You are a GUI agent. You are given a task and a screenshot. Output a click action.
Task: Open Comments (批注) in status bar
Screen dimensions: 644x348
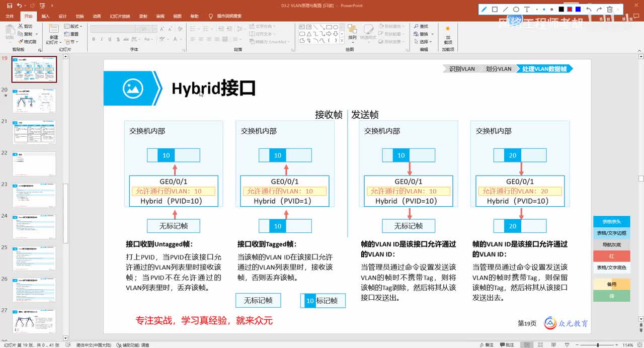506,345
